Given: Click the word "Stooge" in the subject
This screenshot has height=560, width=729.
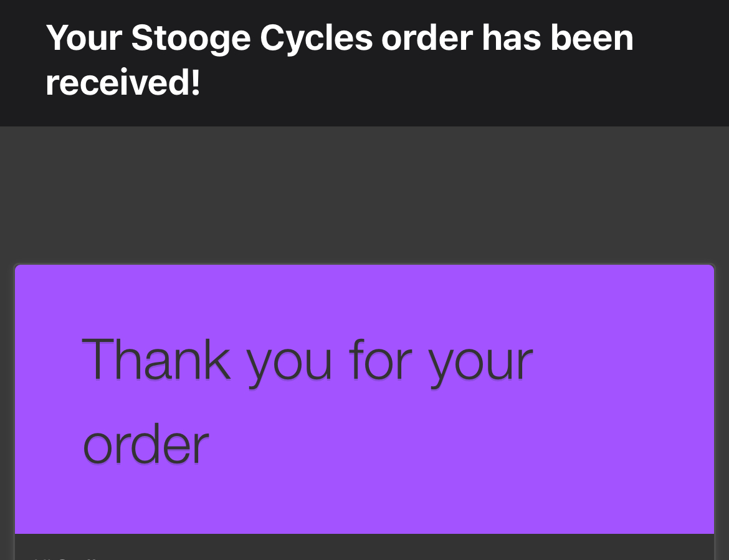Looking at the screenshot, I should coord(190,38).
